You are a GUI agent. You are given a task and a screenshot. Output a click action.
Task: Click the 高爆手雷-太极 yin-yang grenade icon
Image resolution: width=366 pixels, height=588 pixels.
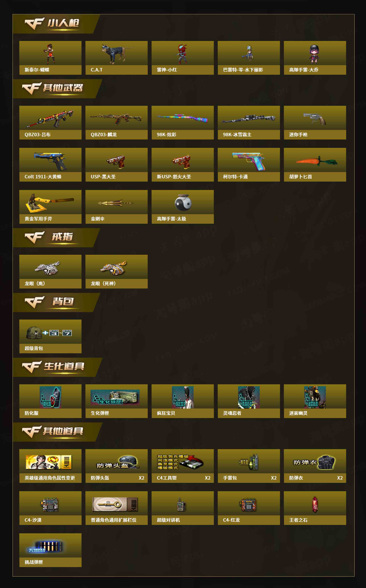click(x=183, y=203)
